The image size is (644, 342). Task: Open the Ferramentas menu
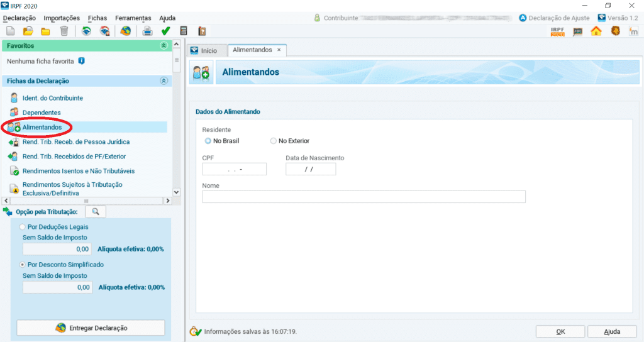coord(133,18)
